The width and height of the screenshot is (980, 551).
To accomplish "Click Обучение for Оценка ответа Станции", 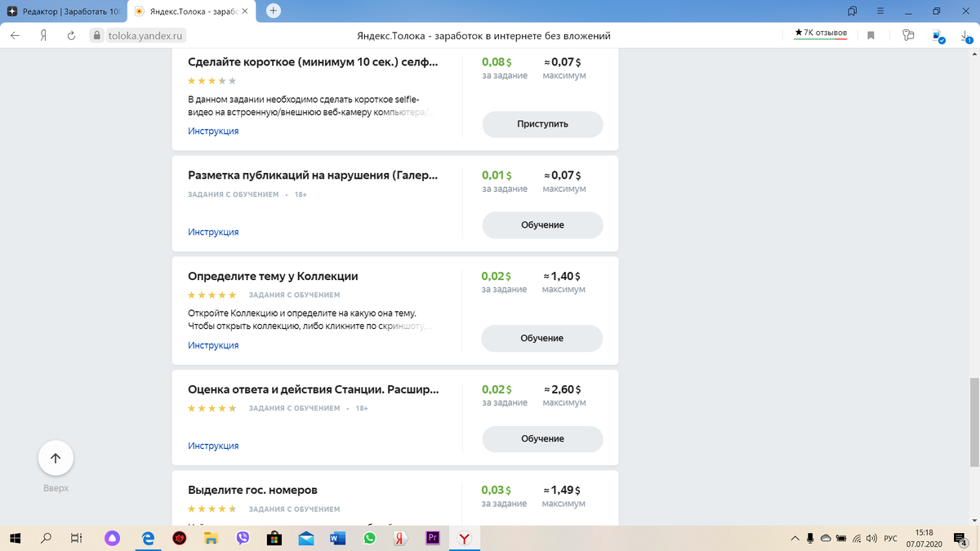I will (x=542, y=438).
